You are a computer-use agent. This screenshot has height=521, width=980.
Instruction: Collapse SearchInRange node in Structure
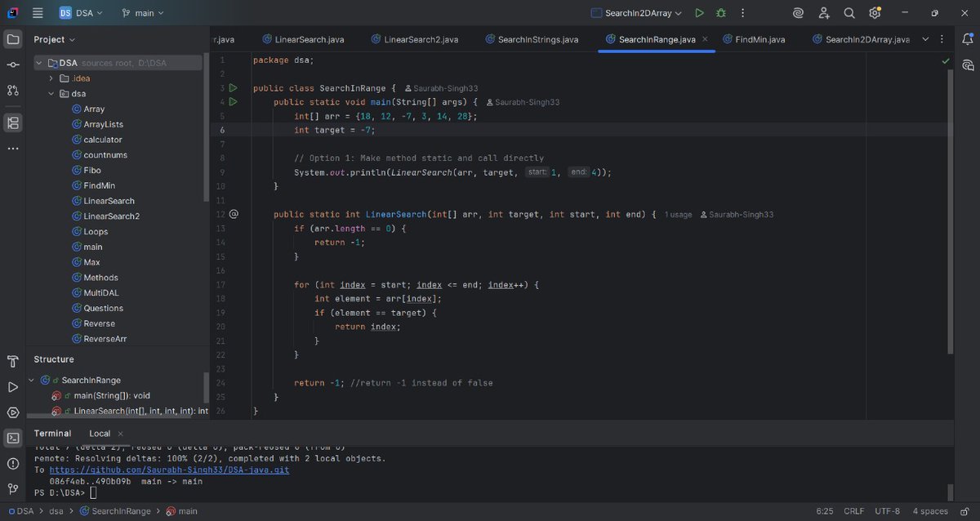32,381
